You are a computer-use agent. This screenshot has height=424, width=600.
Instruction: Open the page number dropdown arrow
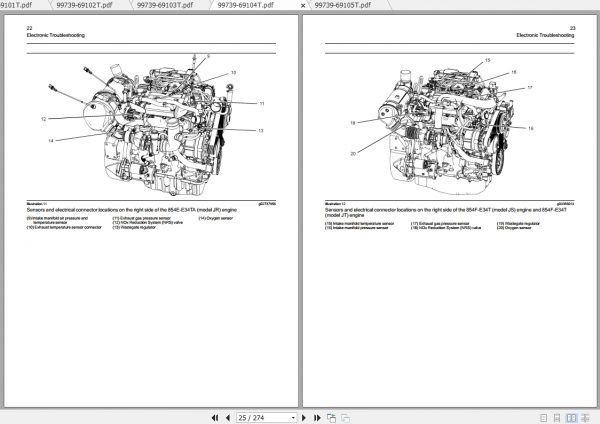(x=293, y=418)
